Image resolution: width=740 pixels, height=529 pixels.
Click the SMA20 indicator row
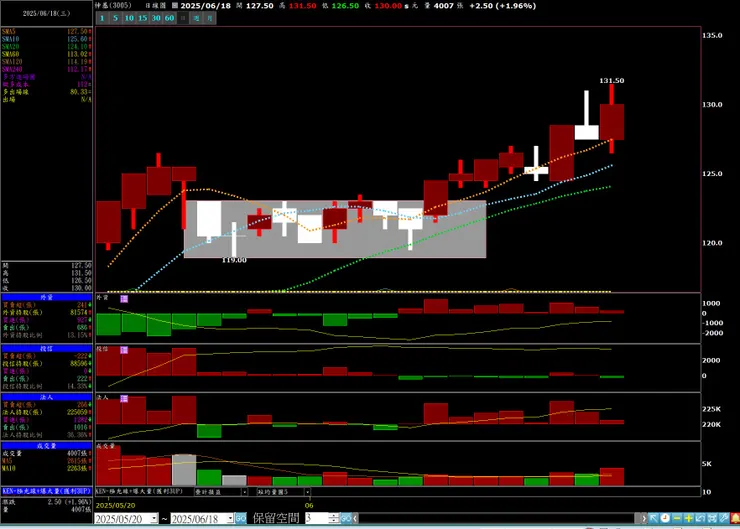(46, 47)
